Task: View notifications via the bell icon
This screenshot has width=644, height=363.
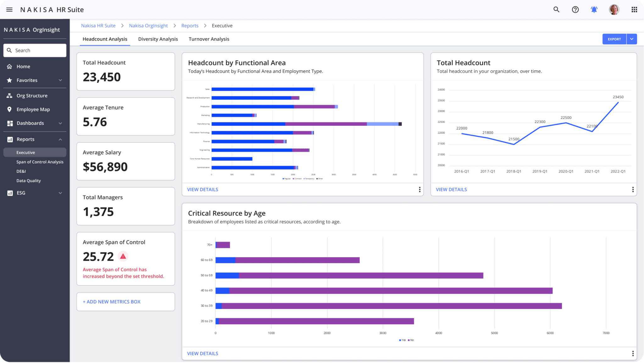Action: coord(594,10)
